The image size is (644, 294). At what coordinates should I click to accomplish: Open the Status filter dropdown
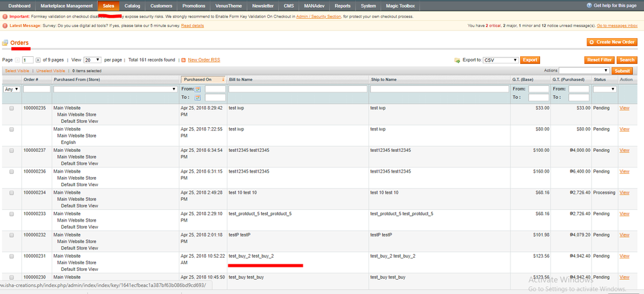click(605, 89)
